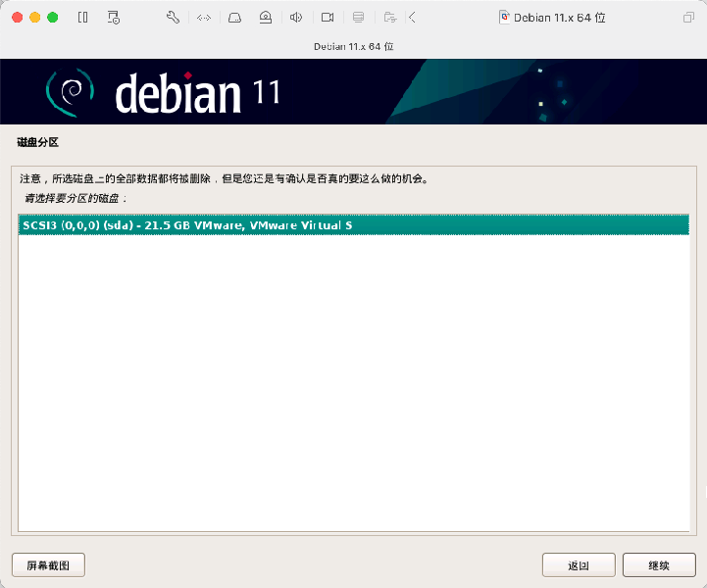
Task: Open virtual machine settings wrench icon
Action: click(173, 18)
